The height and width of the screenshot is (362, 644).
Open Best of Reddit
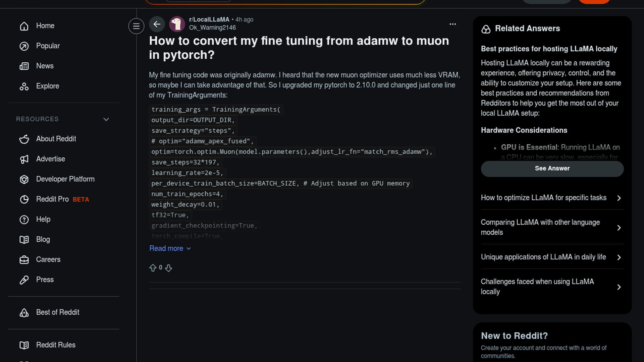click(57, 312)
